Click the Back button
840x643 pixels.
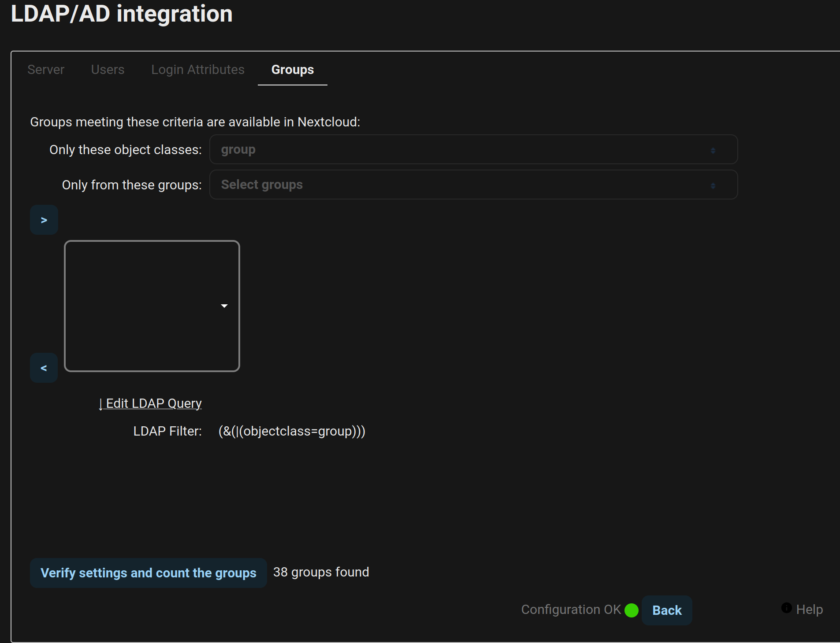(x=667, y=610)
